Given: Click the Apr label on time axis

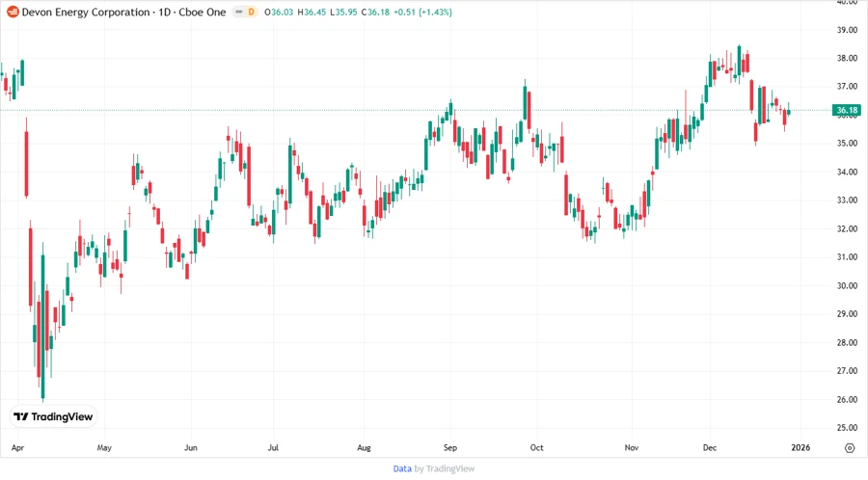Looking at the screenshot, I should pyautogui.click(x=17, y=448).
